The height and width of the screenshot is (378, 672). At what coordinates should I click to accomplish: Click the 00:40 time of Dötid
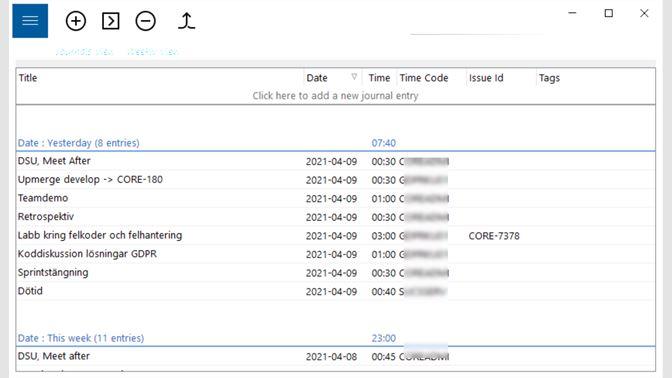[x=384, y=291]
